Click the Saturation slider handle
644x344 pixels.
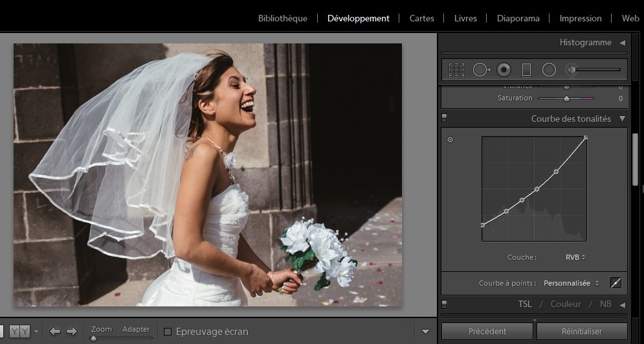[566, 98]
